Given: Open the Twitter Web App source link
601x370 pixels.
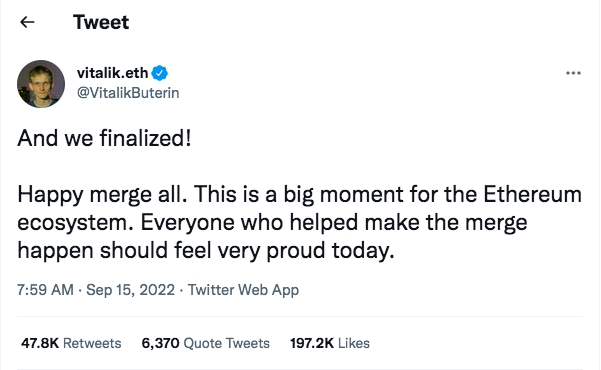Looking at the screenshot, I should (243, 290).
